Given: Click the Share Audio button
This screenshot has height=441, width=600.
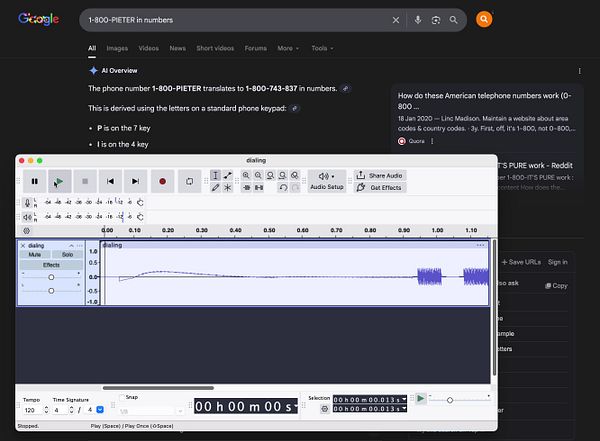Looking at the screenshot, I should coord(380,176).
